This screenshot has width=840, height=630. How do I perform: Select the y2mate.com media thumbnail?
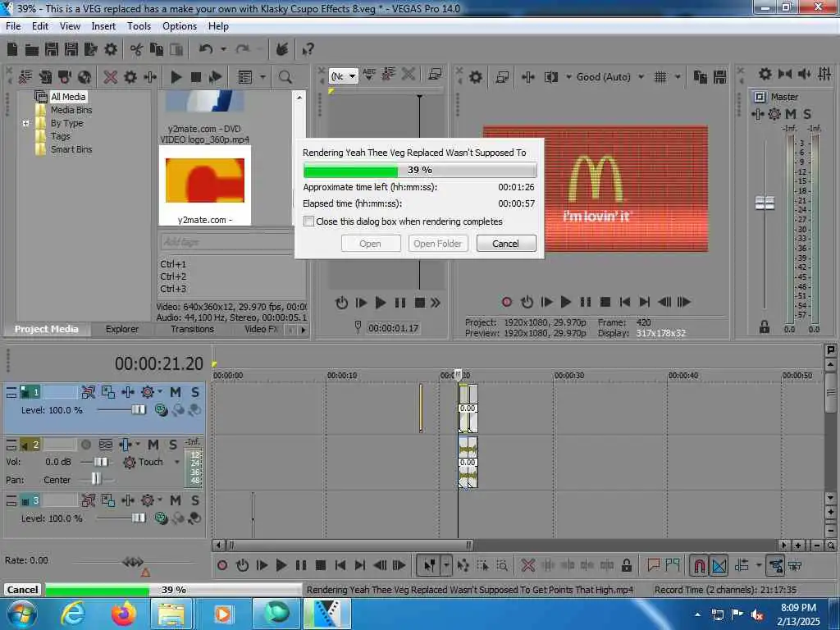204,186
